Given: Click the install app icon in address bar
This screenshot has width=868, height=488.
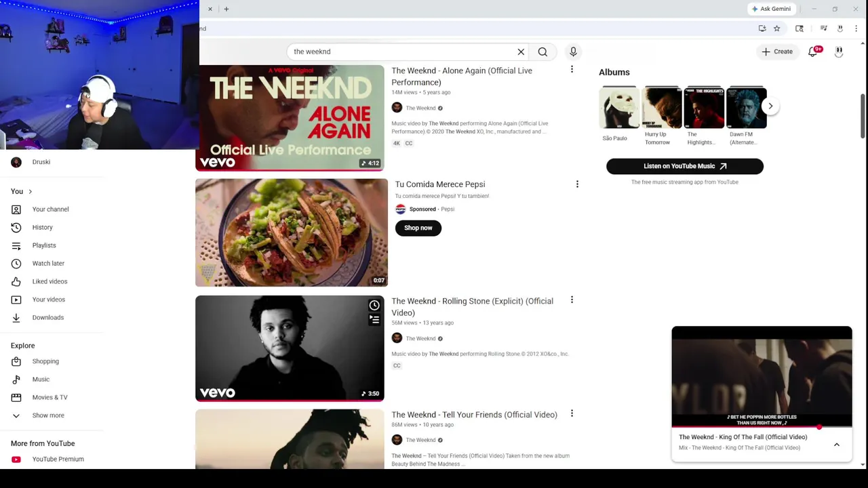Looking at the screenshot, I should pos(762,28).
